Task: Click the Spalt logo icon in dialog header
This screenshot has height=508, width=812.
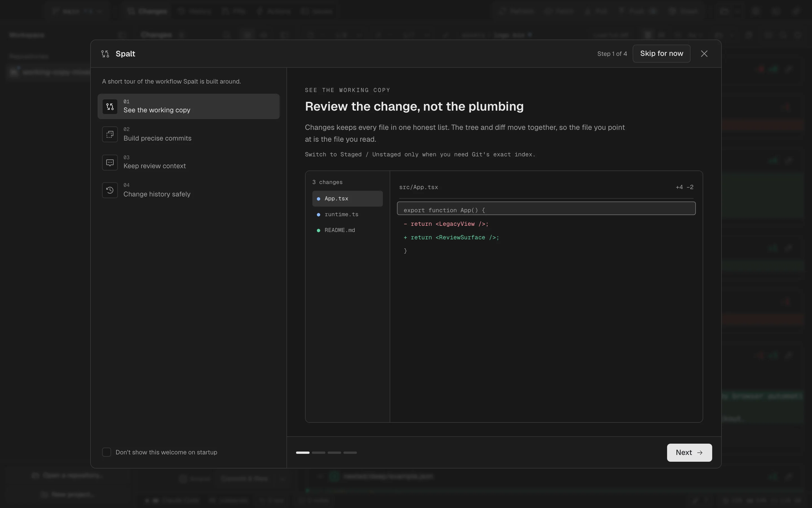Action: coord(105,54)
